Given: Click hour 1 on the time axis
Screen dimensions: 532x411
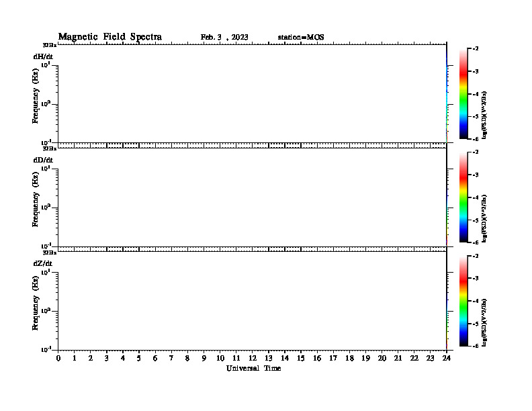Looking at the screenshot, I should (75, 359).
